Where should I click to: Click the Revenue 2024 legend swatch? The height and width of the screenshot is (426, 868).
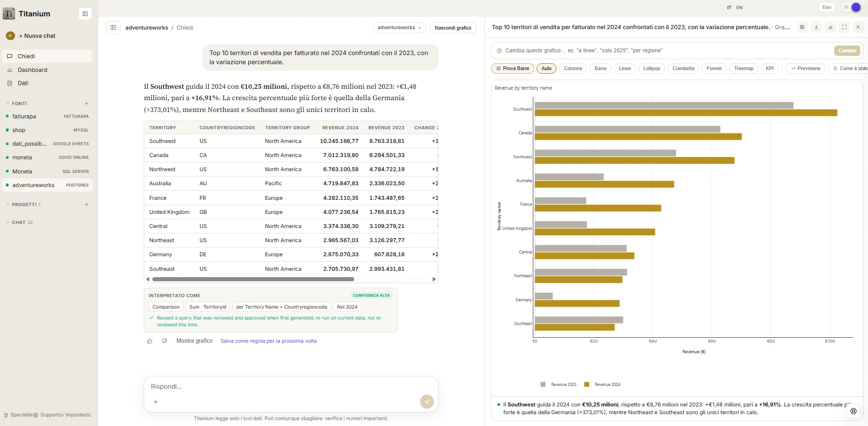pos(587,385)
